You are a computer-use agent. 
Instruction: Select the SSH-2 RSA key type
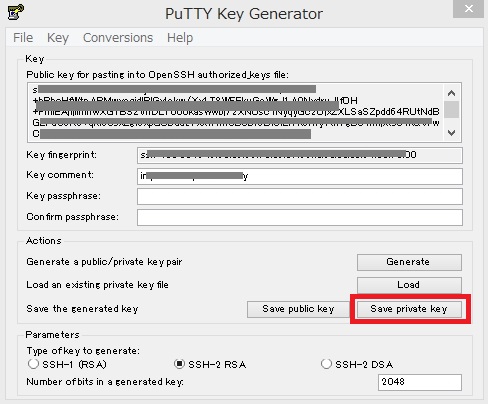point(179,364)
